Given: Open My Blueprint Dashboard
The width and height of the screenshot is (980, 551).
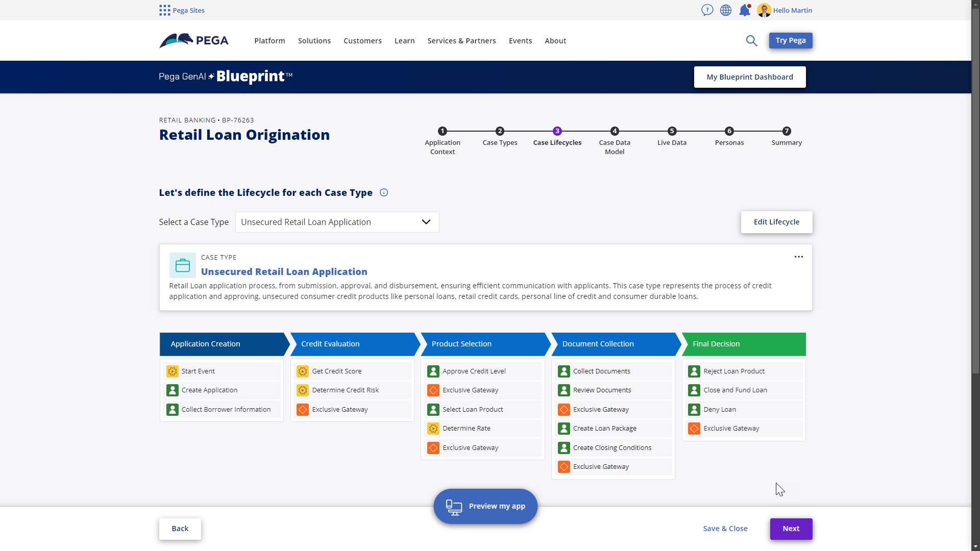Looking at the screenshot, I should click(750, 77).
